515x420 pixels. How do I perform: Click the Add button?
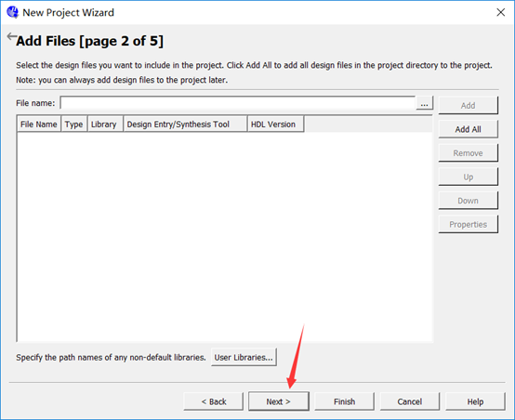point(468,105)
